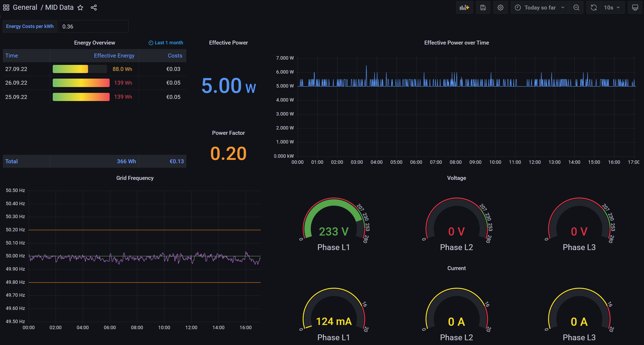Star the MID Data dashboard

pos(80,8)
